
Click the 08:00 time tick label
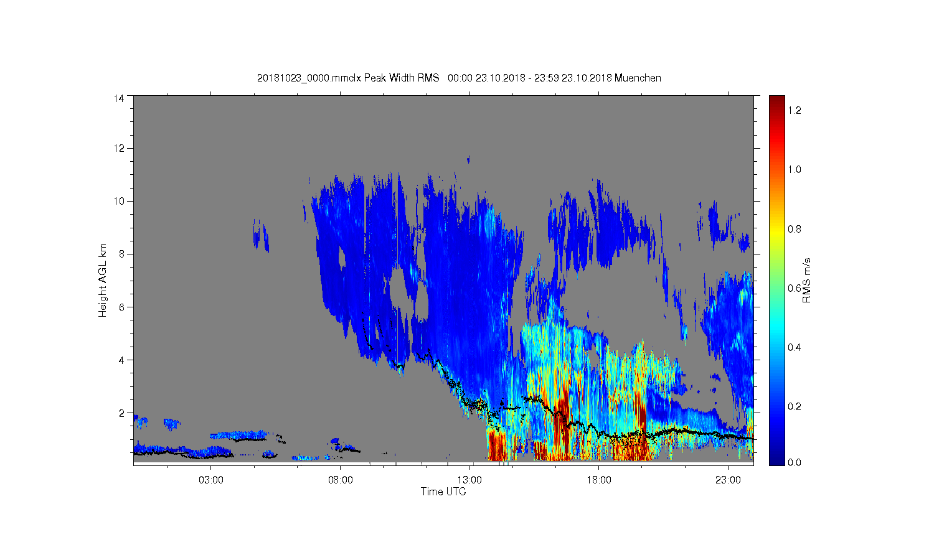pyautogui.click(x=341, y=480)
